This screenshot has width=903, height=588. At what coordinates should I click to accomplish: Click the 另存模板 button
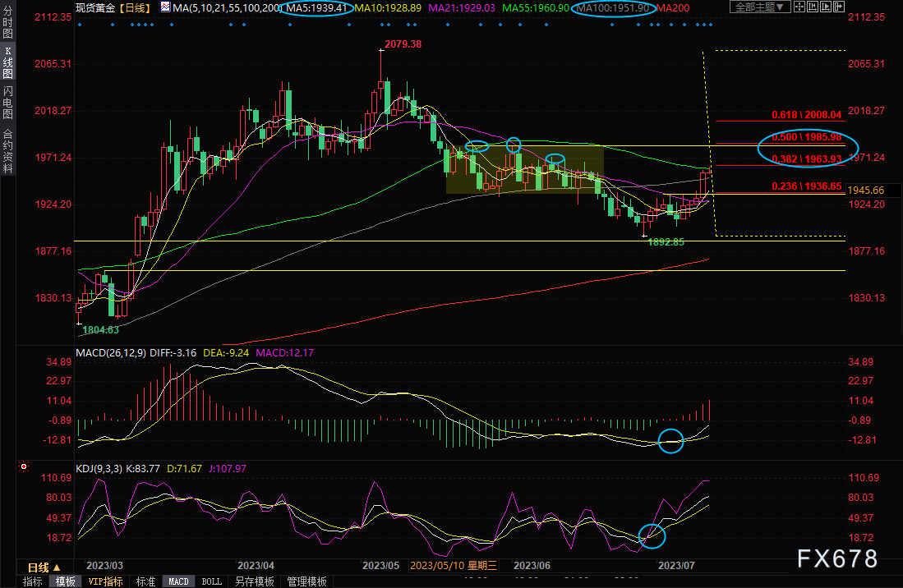click(254, 581)
